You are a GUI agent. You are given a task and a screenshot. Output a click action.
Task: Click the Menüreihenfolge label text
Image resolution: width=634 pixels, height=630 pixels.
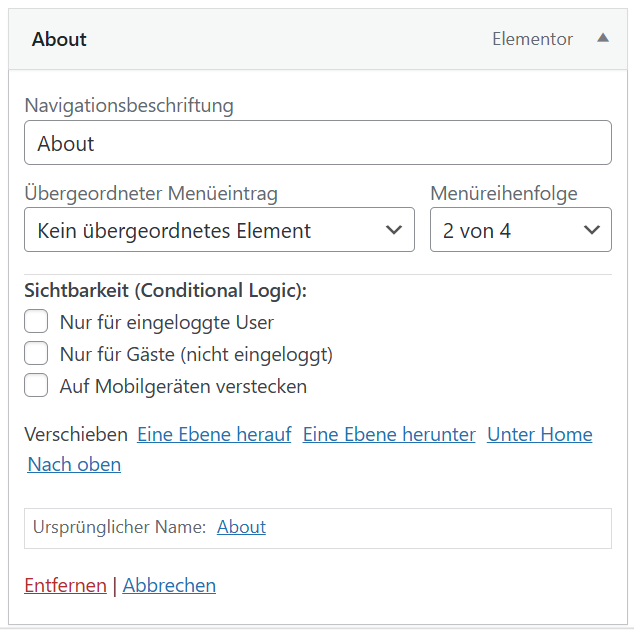pos(504,193)
